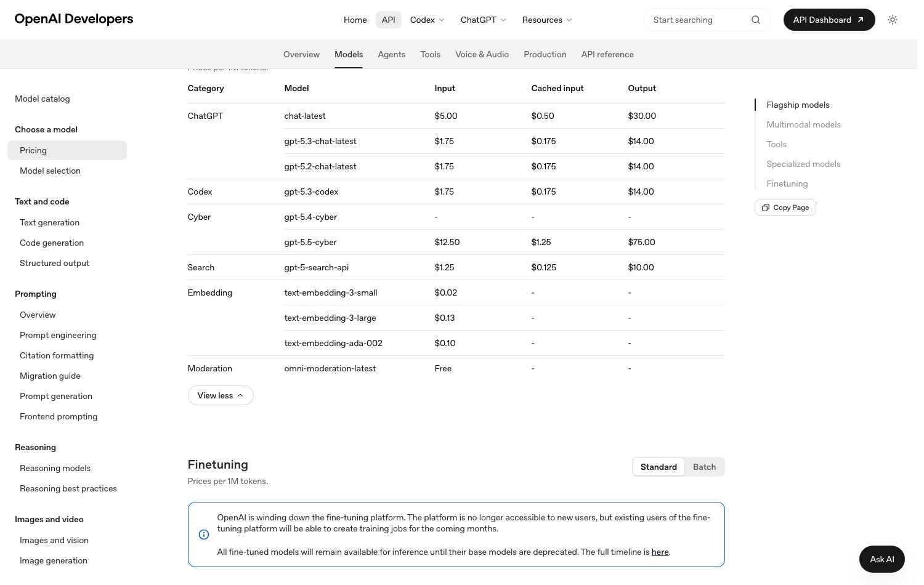Expand the Codex navigation dropdown
Image resolution: width=924 pixels, height=585 pixels.
point(428,20)
